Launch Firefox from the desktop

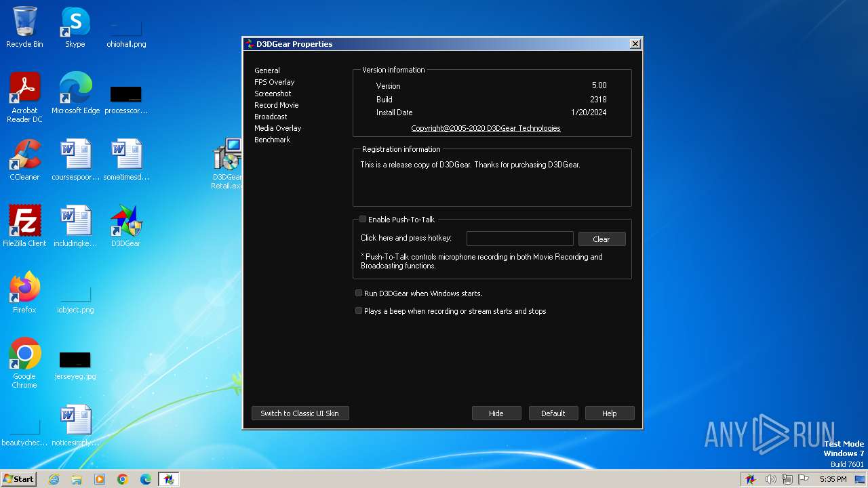coord(24,293)
